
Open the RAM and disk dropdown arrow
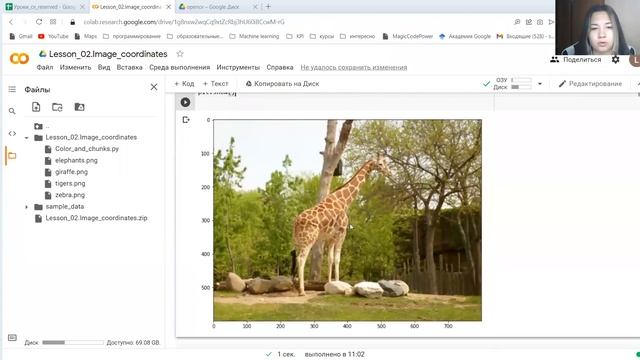click(540, 84)
